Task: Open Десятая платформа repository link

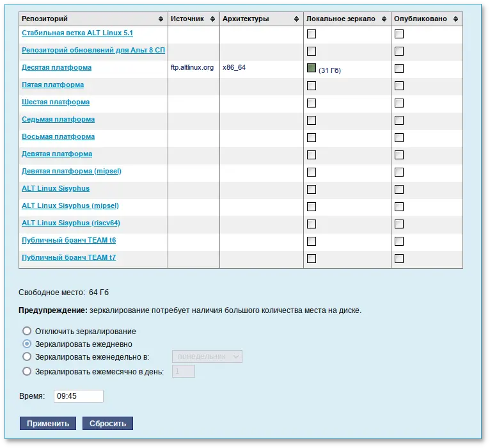Action: point(56,67)
